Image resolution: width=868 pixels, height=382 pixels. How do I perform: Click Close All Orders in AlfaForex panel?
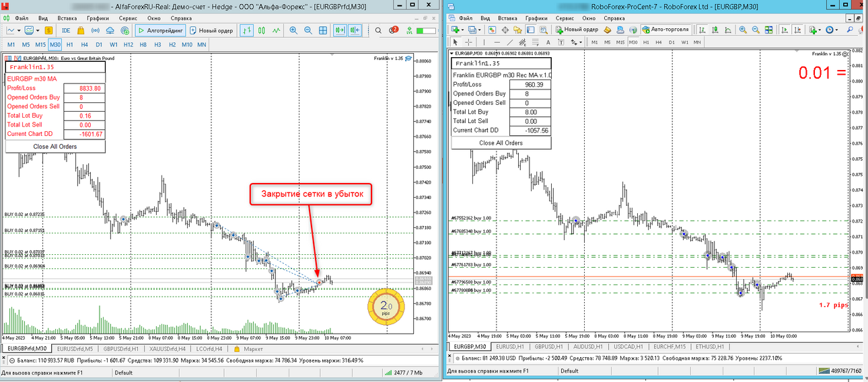tap(55, 146)
